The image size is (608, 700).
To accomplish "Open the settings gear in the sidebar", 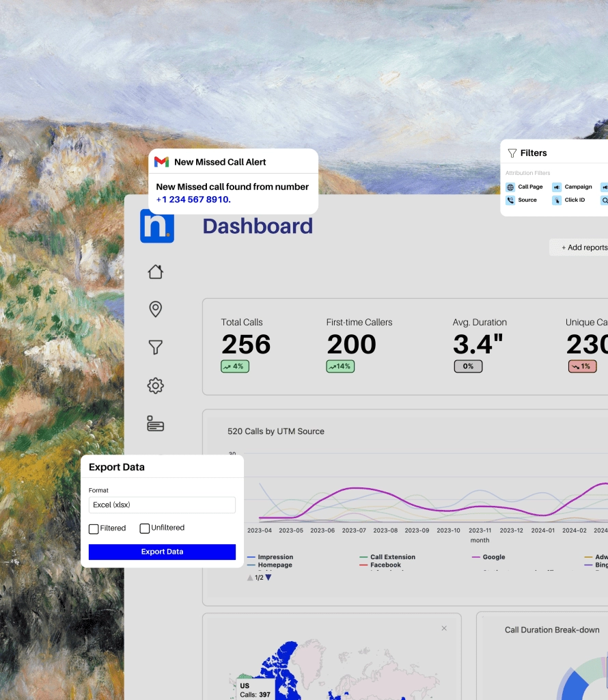I will (155, 386).
